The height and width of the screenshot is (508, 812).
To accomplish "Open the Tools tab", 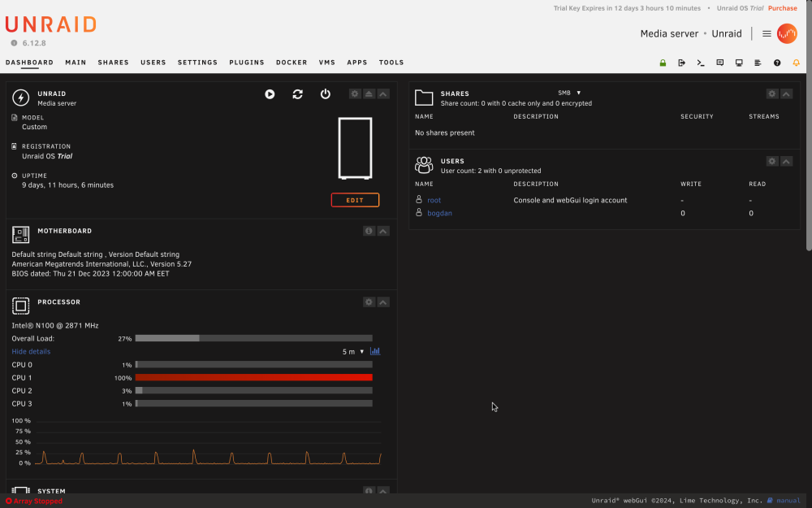I will click(x=391, y=63).
